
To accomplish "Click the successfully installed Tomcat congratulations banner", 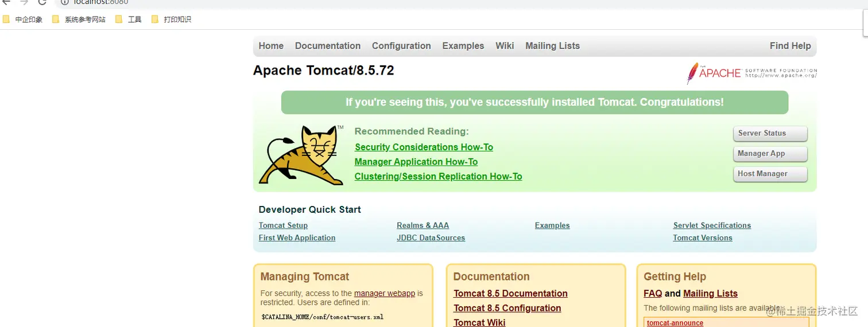I will pos(534,102).
